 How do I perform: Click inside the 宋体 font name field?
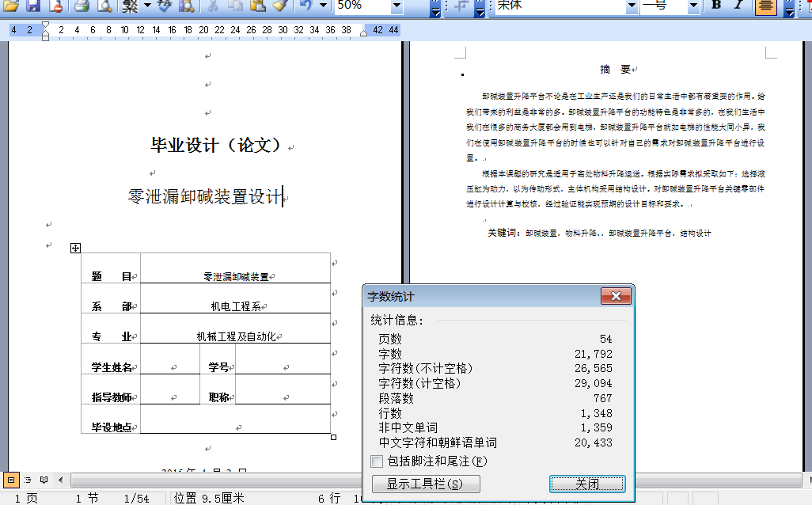coord(560,6)
